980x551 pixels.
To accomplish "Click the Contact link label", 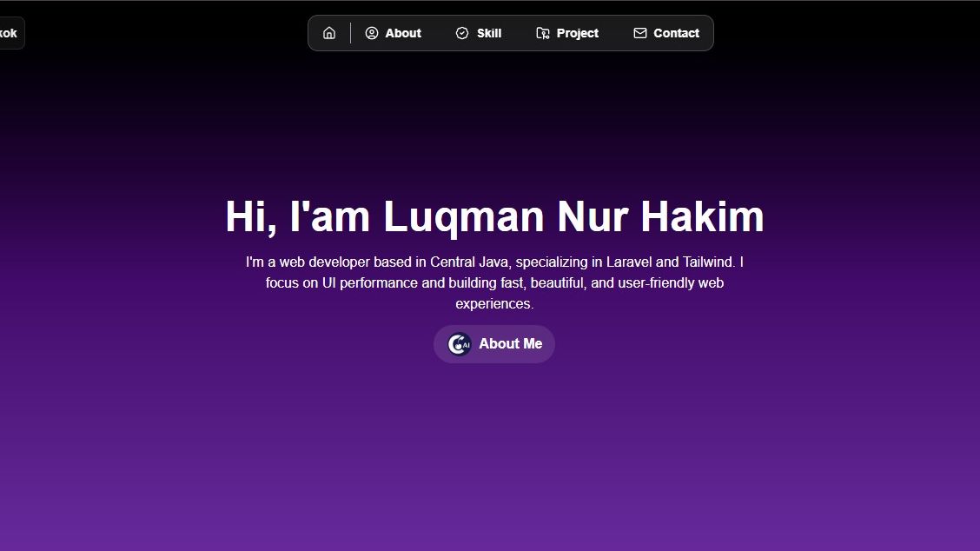I will [676, 32].
